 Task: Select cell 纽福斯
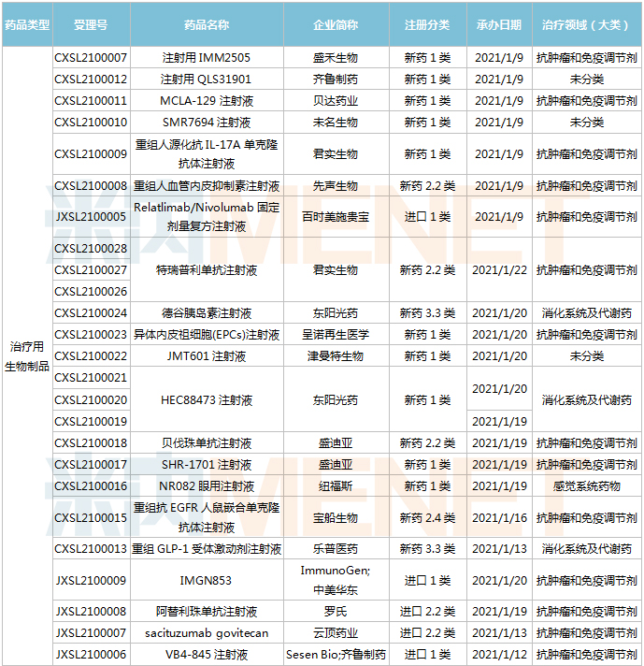click(336, 485)
